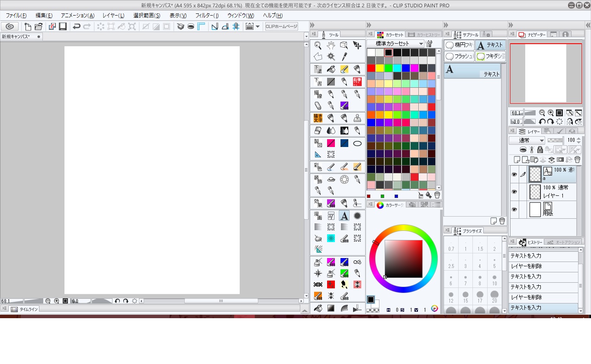Open the 通常 blending mode dropdown
This screenshot has height=364, width=591.
(x=527, y=140)
